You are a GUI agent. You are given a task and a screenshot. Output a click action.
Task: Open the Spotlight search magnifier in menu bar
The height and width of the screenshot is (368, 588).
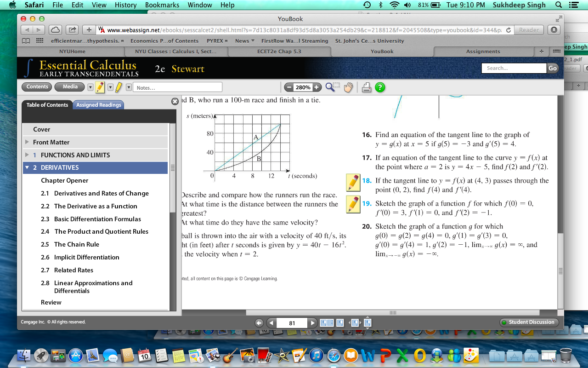click(x=559, y=5)
